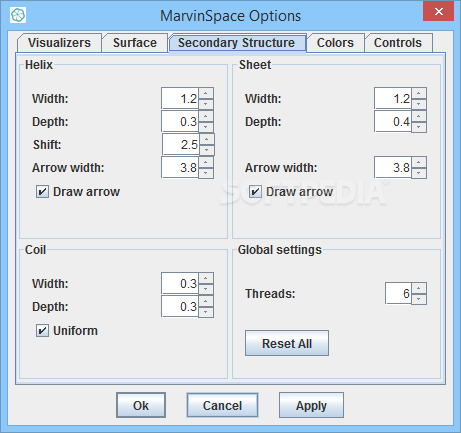461x433 pixels.
Task: Click the Threads value field
Action: pyautogui.click(x=398, y=294)
